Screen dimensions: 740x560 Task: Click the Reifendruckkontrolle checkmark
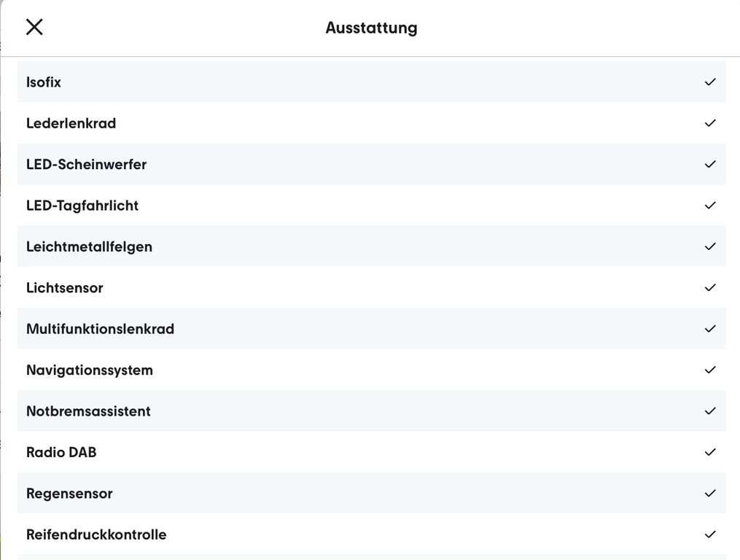[710, 534]
